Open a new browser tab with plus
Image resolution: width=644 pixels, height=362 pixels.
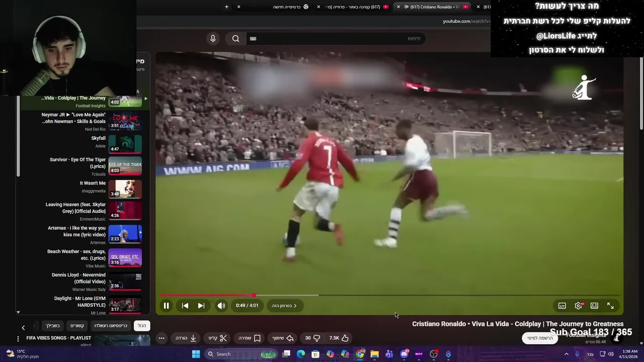[226, 7]
